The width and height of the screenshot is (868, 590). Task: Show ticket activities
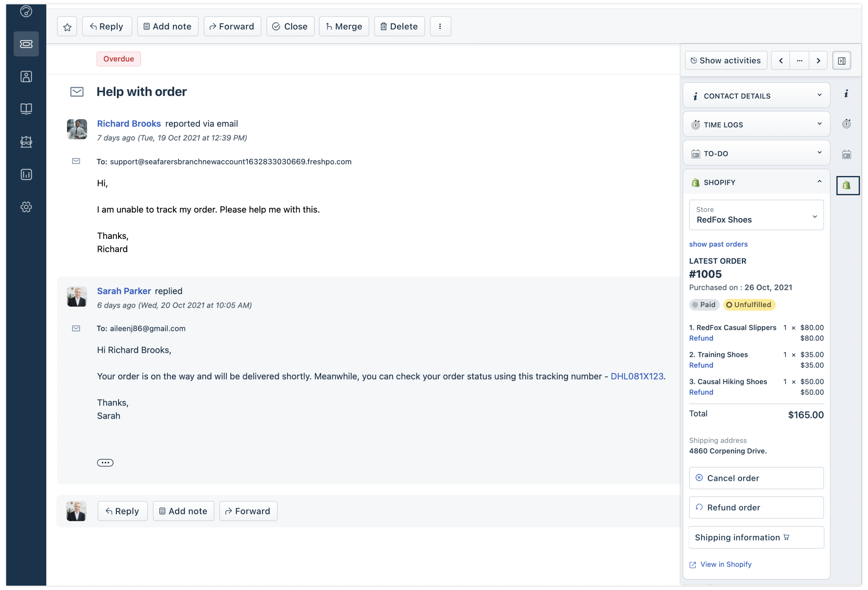click(x=726, y=60)
